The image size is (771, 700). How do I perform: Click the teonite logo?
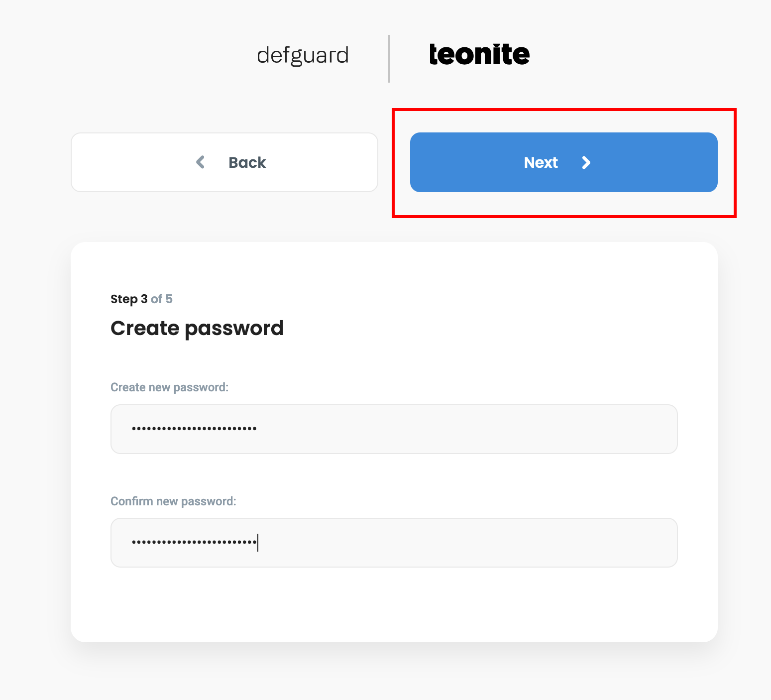click(x=479, y=54)
